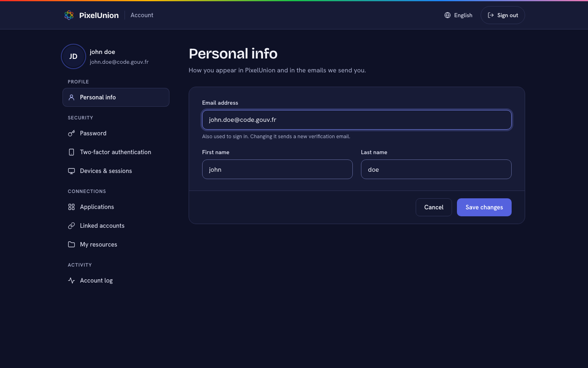This screenshot has width=588, height=368.
Task: Focus the Last name field
Action: point(436,169)
